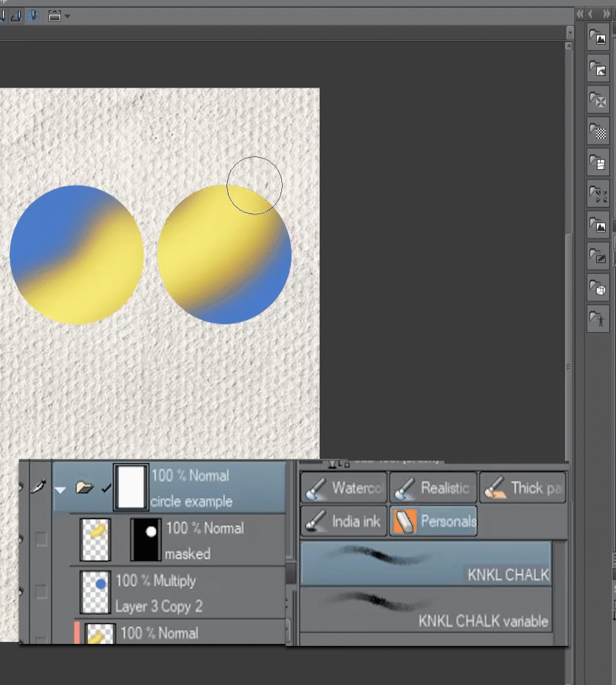
Task: Toggle the checkmark on circle example folder
Action: point(106,488)
